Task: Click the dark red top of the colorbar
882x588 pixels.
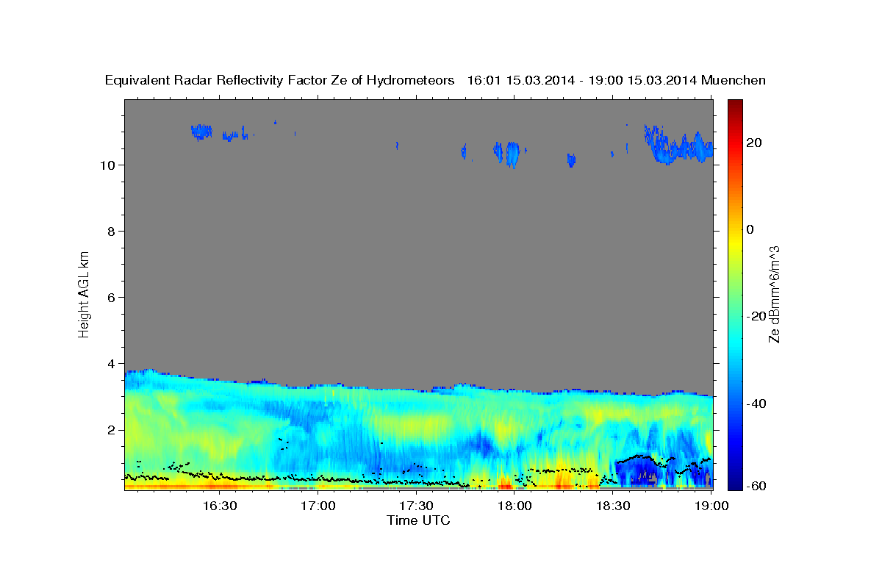Action: [x=735, y=105]
